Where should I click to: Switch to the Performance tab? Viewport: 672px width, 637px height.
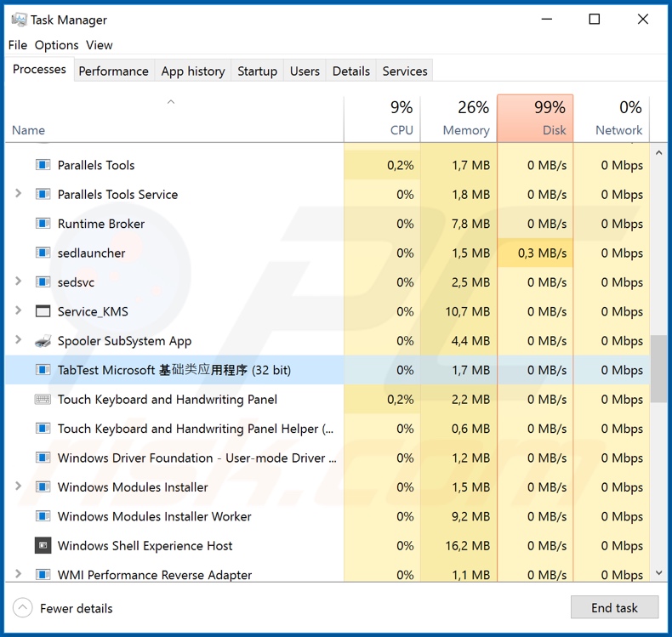point(113,71)
